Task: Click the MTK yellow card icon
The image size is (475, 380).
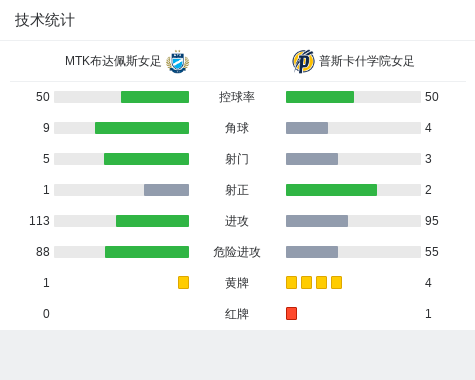Action: click(183, 282)
